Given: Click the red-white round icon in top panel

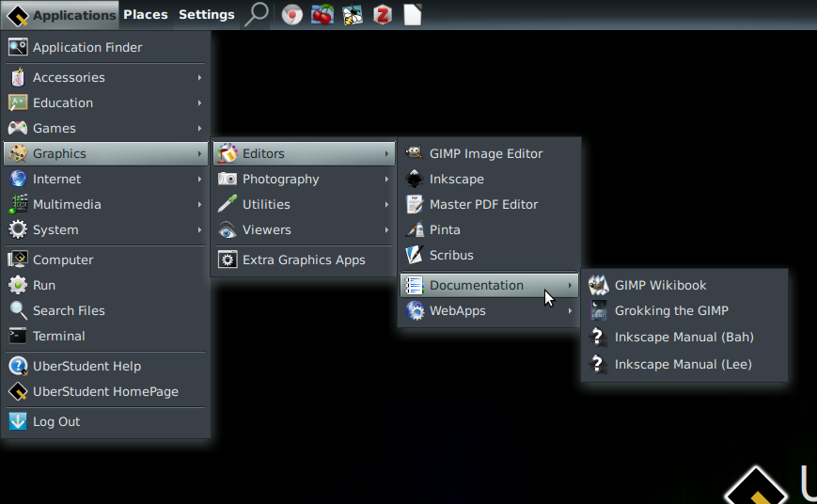Looking at the screenshot, I should coord(292,14).
